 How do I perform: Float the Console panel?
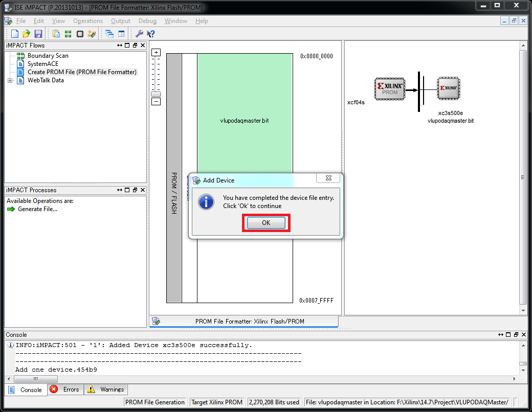click(516, 334)
